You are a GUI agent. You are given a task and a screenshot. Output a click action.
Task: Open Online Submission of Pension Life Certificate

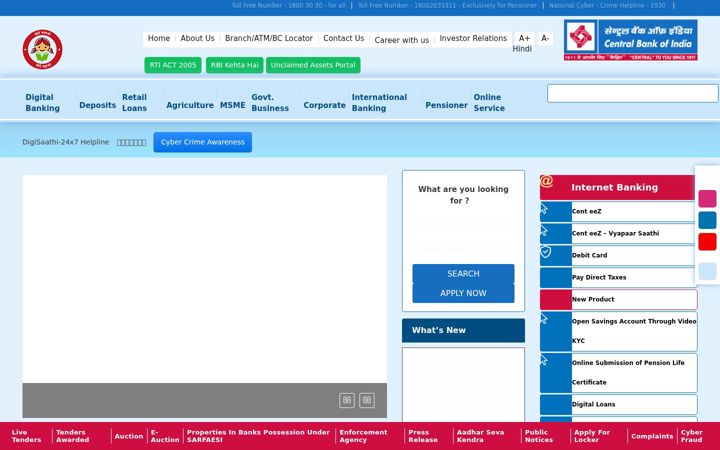pyautogui.click(x=619, y=372)
